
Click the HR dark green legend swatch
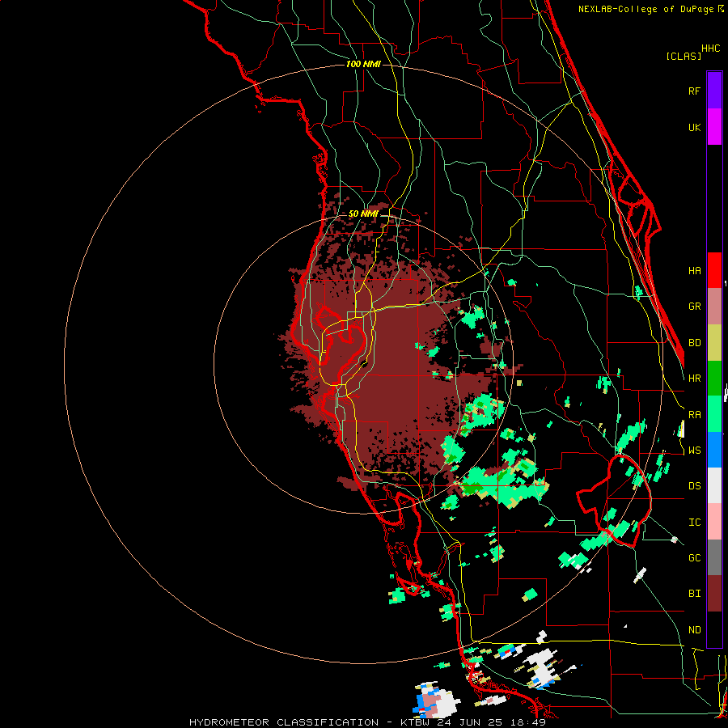tap(714, 379)
